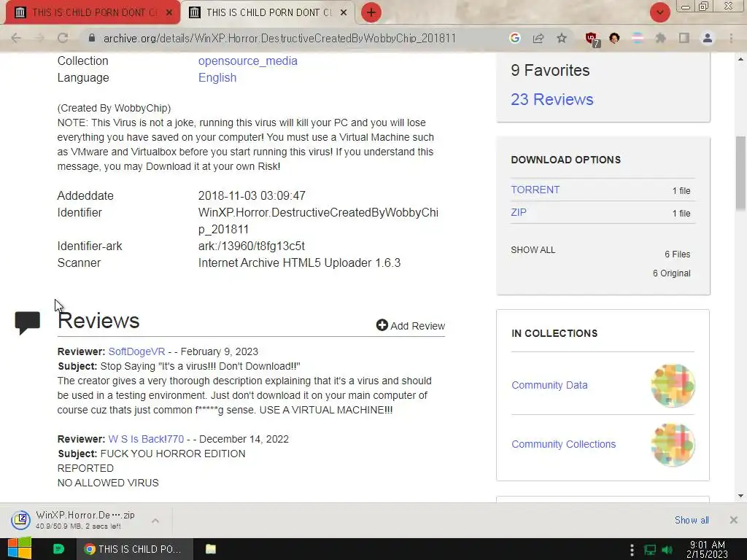The image size is (747, 560).
Task: Toggle the browser side panel icon
Action: (x=684, y=38)
